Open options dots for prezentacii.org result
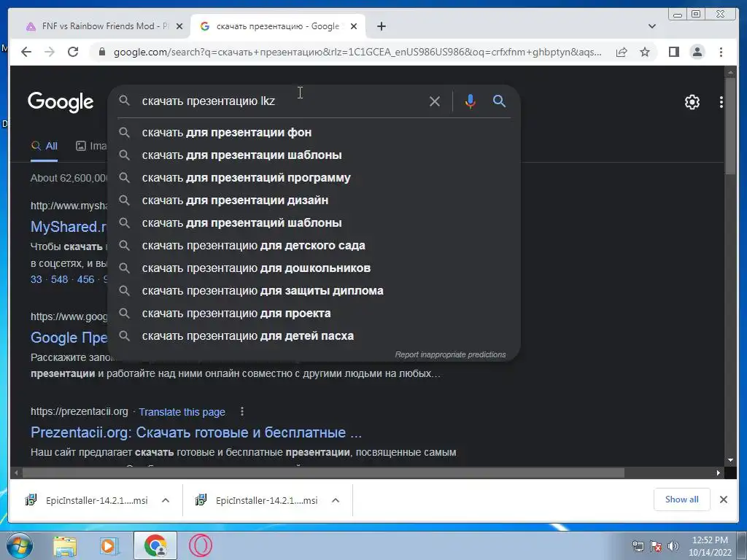This screenshot has height=560, width=747. (x=242, y=411)
